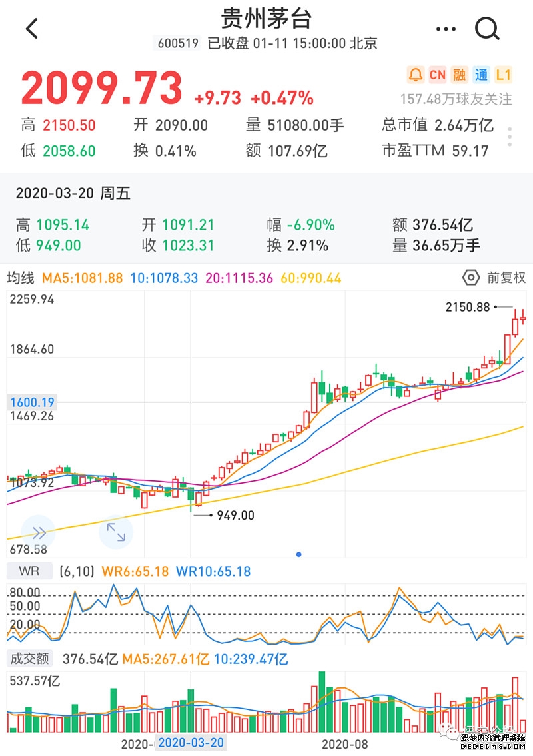Tap the stock code 600519 text
The width and height of the screenshot is (533, 756).
[x=177, y=43]
